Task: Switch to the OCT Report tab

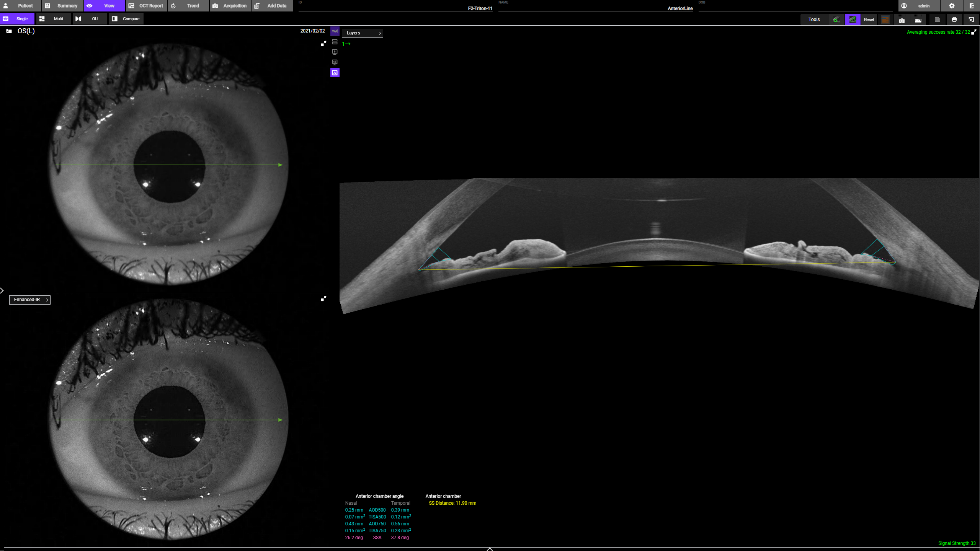Action: point(147,6)
